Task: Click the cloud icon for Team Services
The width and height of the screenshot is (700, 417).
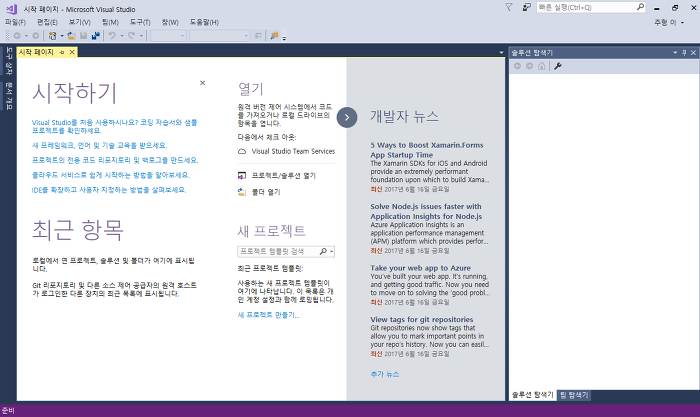Action: coord(242,151)
